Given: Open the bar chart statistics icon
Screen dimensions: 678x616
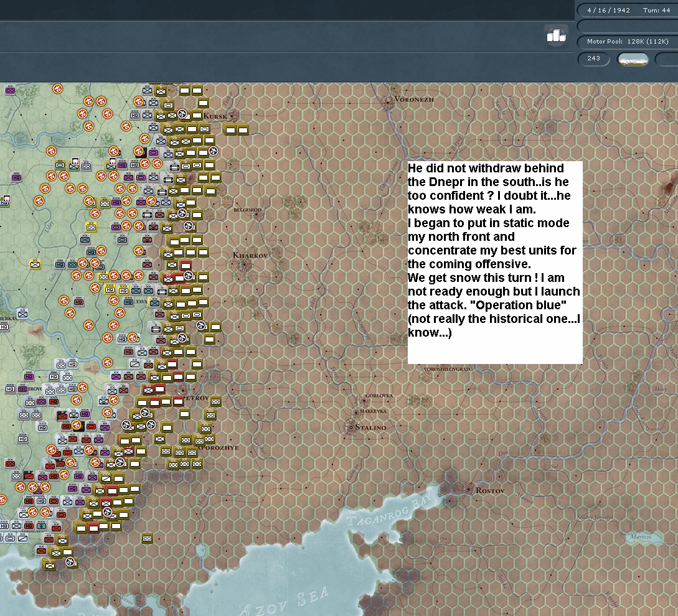Looking at the screenshot, I should (556, 35).
